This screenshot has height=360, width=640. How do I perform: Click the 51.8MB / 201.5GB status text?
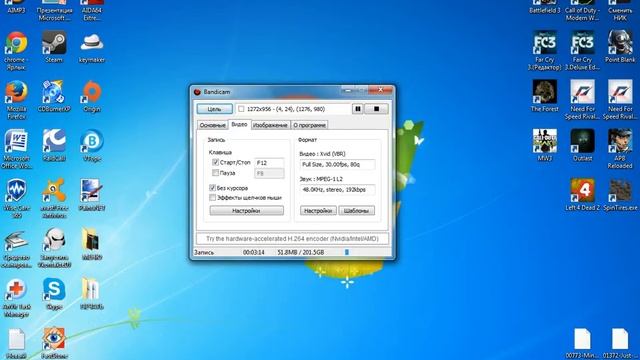pyautogui.click(x=300, y=253)
